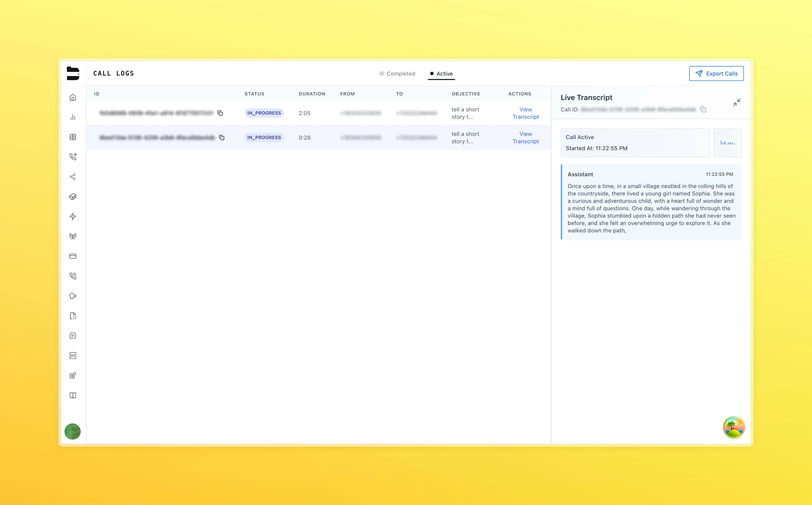Click the OBJECTIVE column header

(466, 94)
